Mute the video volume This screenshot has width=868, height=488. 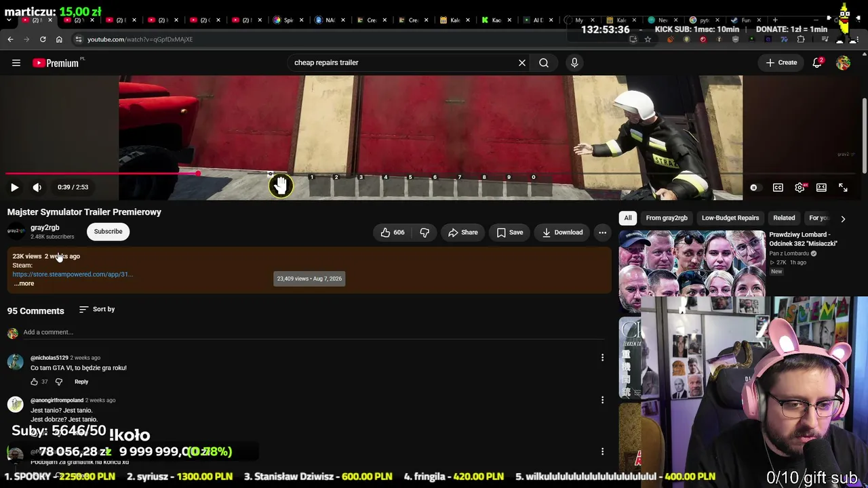tap(37, 187)
